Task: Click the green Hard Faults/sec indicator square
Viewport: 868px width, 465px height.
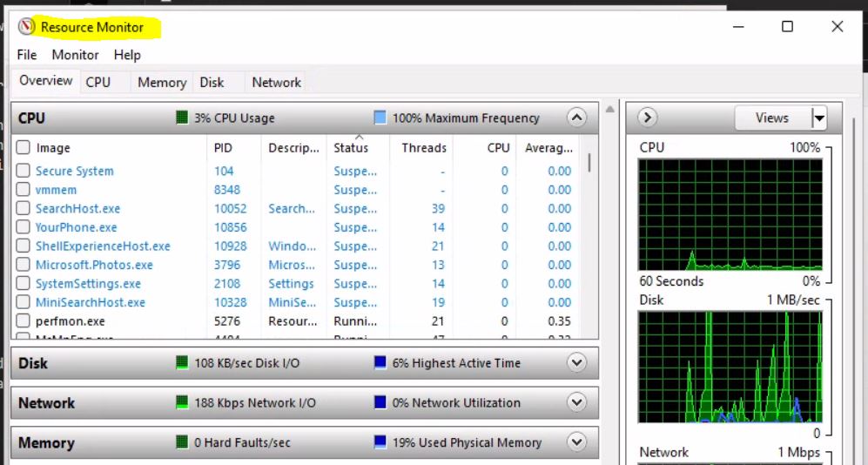Action: click(x=182, y=442)
